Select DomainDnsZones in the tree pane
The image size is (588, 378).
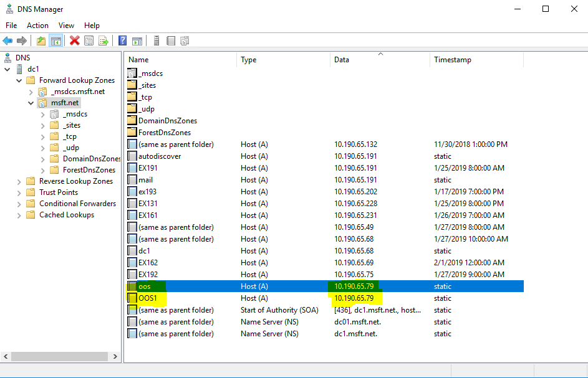coord(92,159)
